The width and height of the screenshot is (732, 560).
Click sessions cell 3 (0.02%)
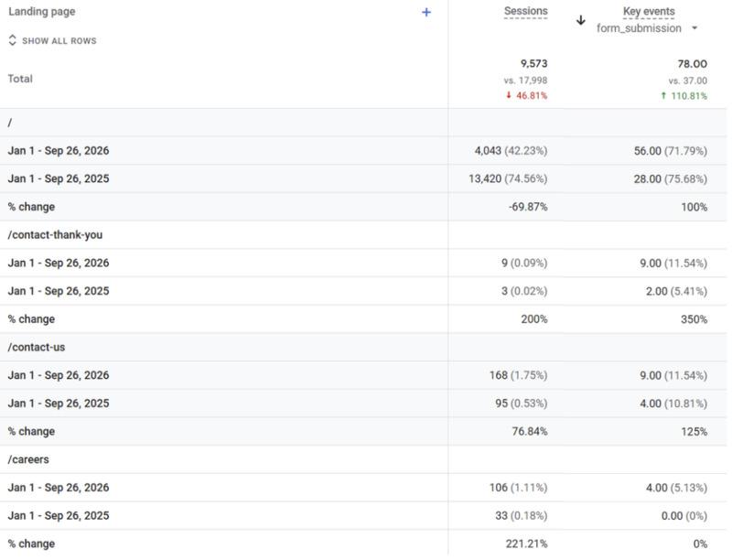tap(524, 291)
